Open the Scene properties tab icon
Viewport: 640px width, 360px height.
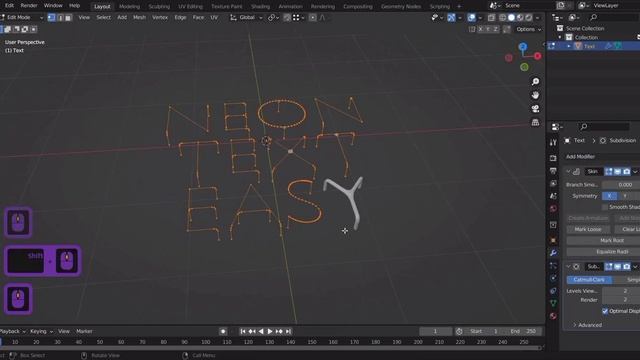click(x=553, y=196)
